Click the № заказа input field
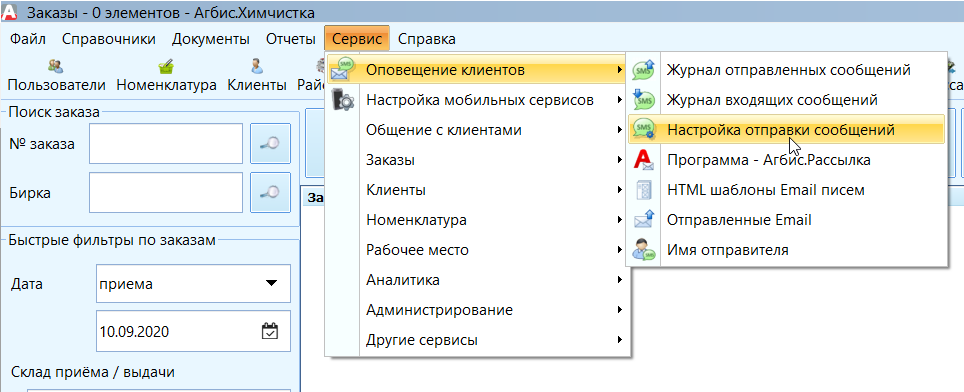 pos(166,144)
